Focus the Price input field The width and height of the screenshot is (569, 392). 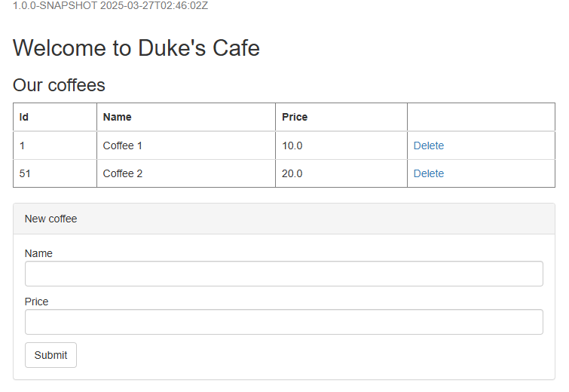pyautogui.click(x=283, y=322)
